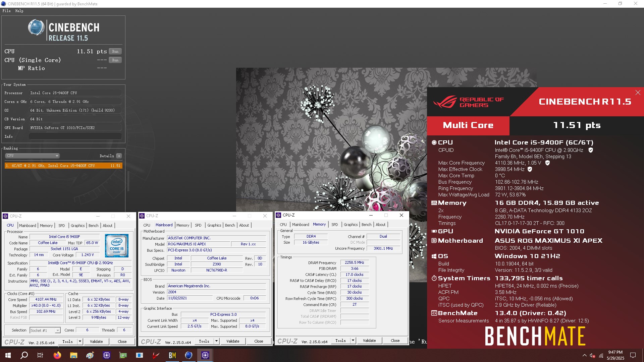
Task: Select Mainboard tab in right CPU-Z window
Action: [301, 225]
